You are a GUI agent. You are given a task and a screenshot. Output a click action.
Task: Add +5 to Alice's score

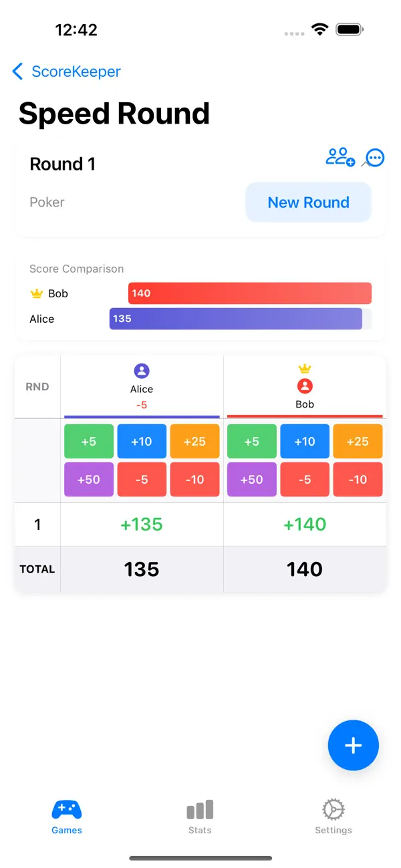tap(89, 442)
